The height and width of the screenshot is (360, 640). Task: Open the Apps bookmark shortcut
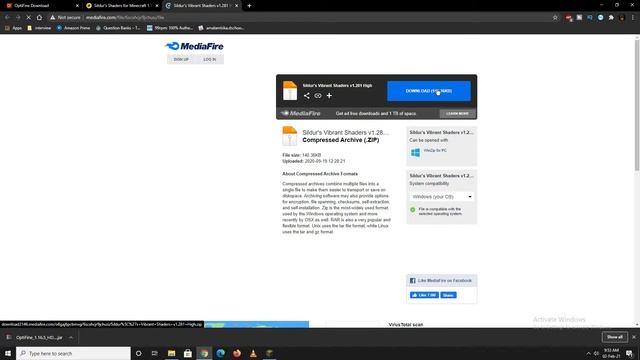coord(13,28)
